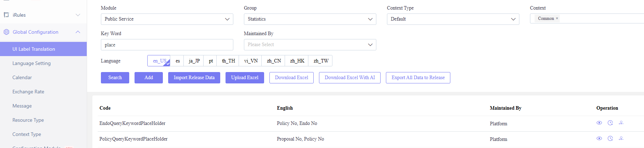The image size is (644, 148).
Task: Open the Module dropdown showing Public Service
Action: tap(167, 19)
